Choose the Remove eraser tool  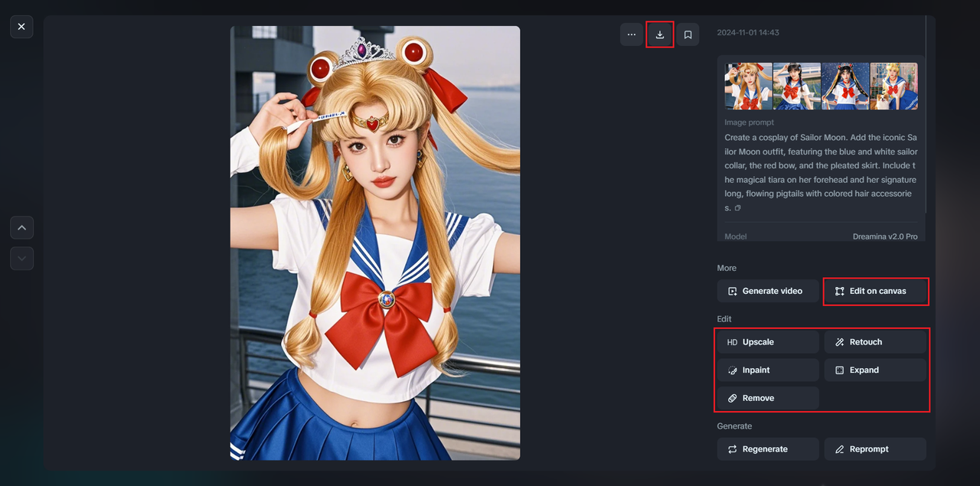pyautogui.click(x=768, y=398)
